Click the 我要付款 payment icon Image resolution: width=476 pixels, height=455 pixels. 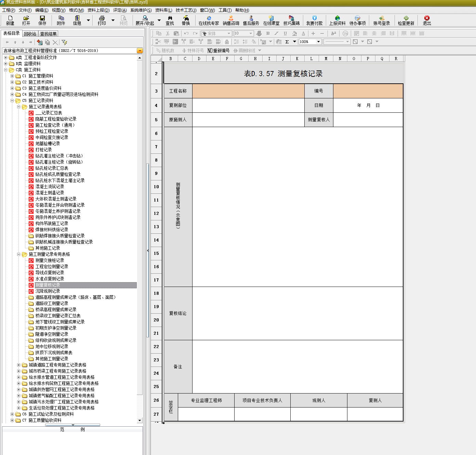(315, 20)
